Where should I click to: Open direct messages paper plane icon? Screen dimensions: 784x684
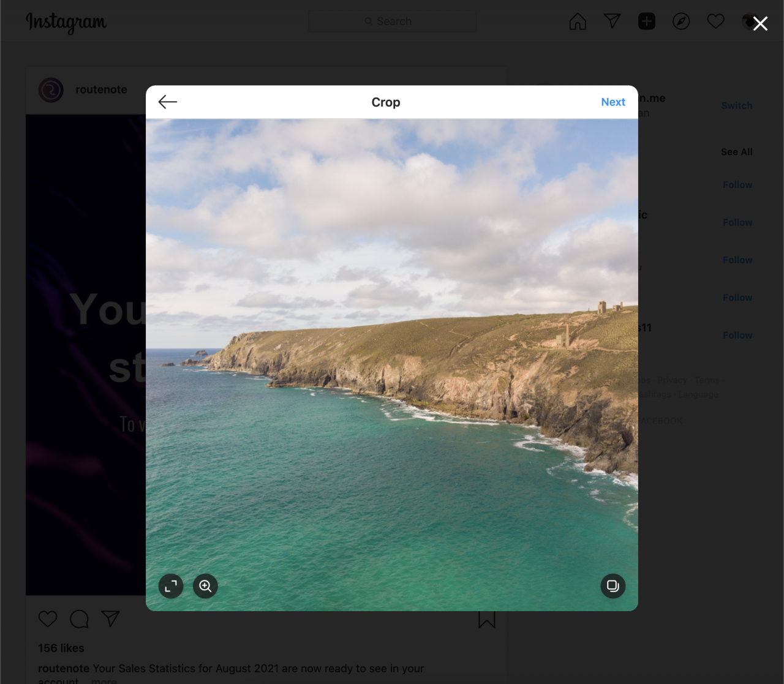(x=612, y=20)
